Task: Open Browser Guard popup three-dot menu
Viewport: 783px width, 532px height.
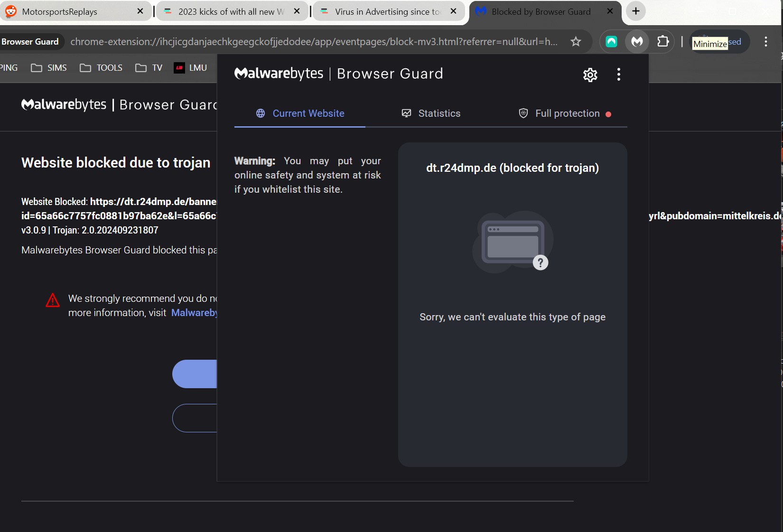Action: pos(618,75)
